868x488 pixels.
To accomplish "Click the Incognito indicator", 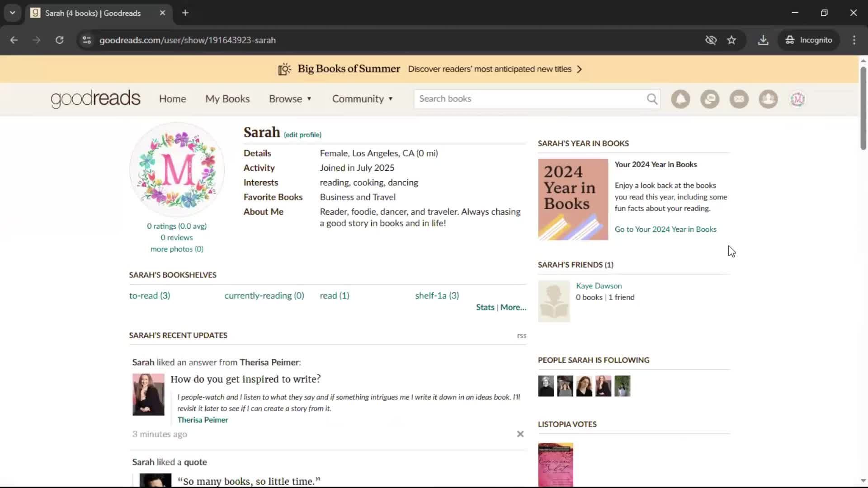I will 809,40.
